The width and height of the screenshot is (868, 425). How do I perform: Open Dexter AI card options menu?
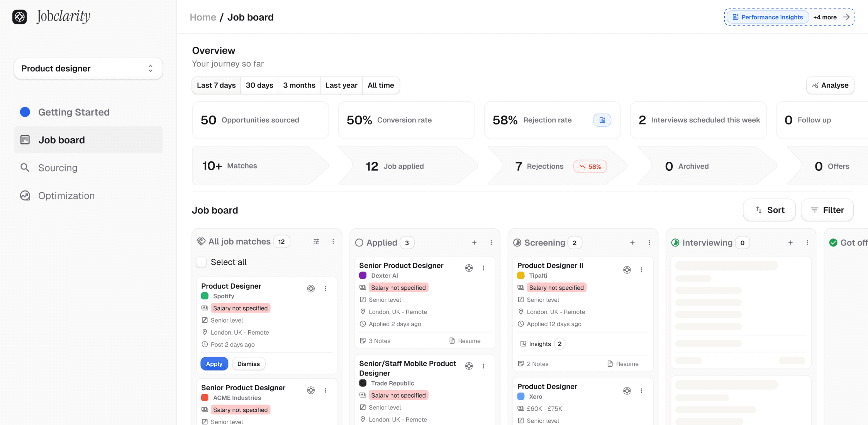(x=483, y=268)
